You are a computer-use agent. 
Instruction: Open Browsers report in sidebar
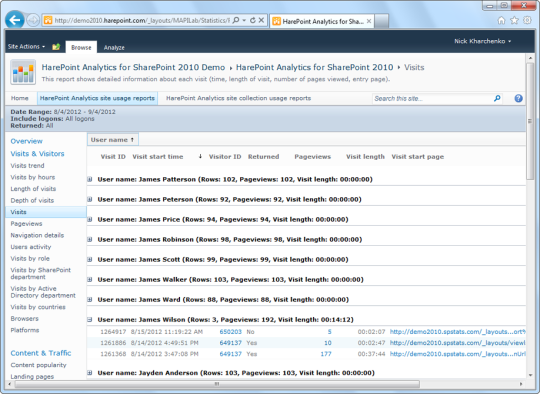click(24, 319)
